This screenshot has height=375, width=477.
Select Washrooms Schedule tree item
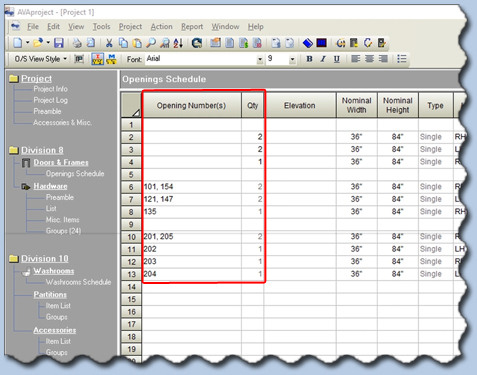point(78,282)
